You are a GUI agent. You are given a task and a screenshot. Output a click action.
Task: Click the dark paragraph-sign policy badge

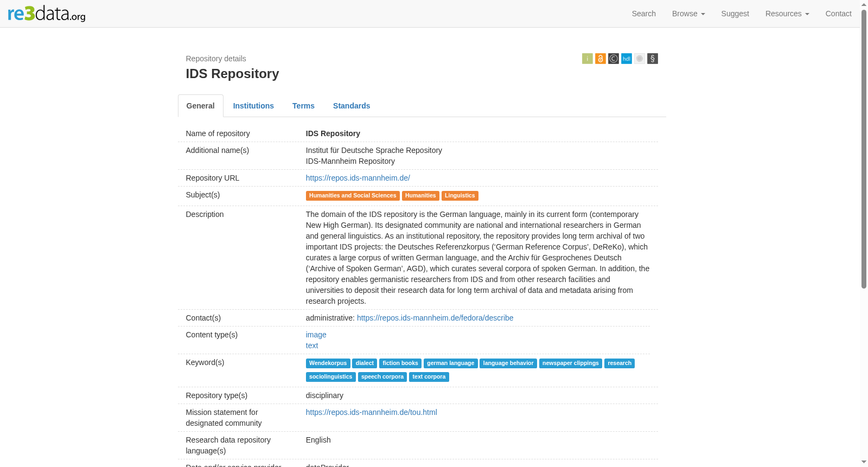[653, 59]
